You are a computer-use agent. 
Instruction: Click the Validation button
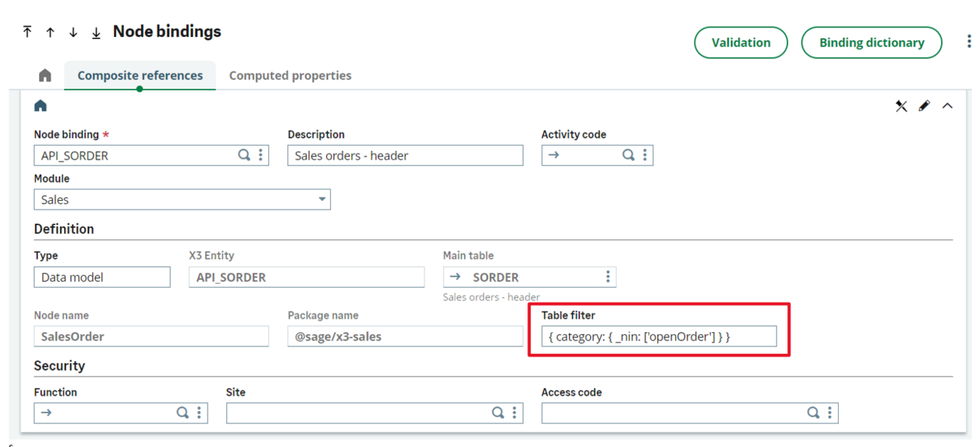point(741,42)
